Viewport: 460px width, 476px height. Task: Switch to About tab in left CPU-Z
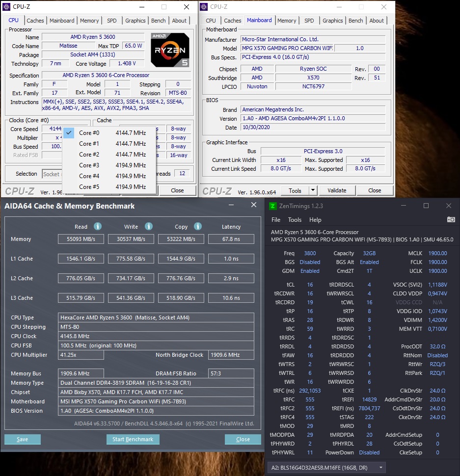click(x=179, y=21)
